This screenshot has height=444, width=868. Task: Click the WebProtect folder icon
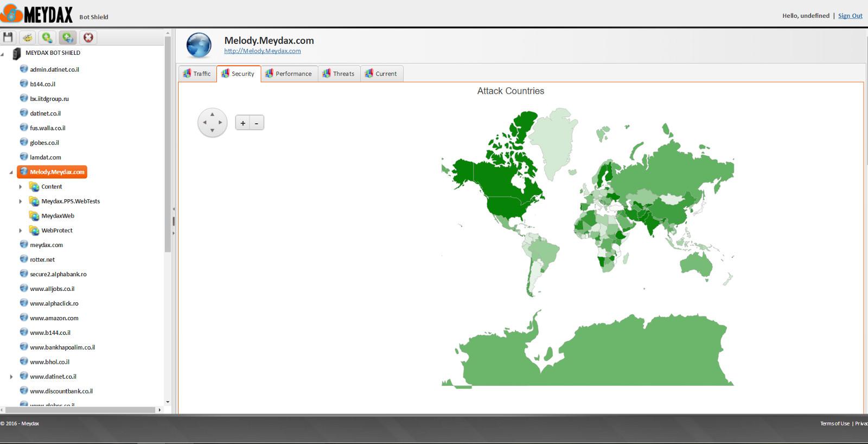click(x=34, y=231)
